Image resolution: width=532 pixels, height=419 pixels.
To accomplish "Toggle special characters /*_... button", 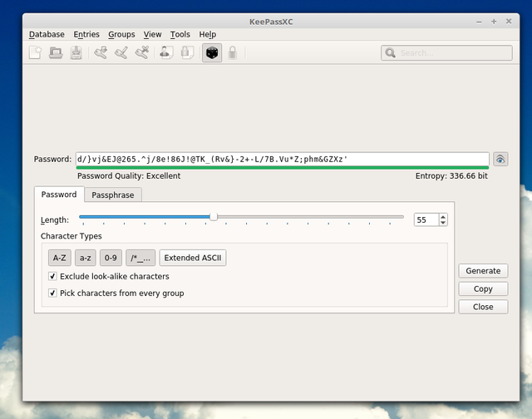I will coord(140,258).
